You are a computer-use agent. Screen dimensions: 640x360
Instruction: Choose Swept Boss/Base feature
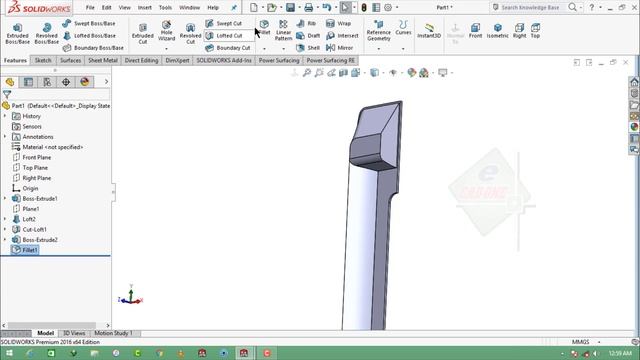(89, 23)
